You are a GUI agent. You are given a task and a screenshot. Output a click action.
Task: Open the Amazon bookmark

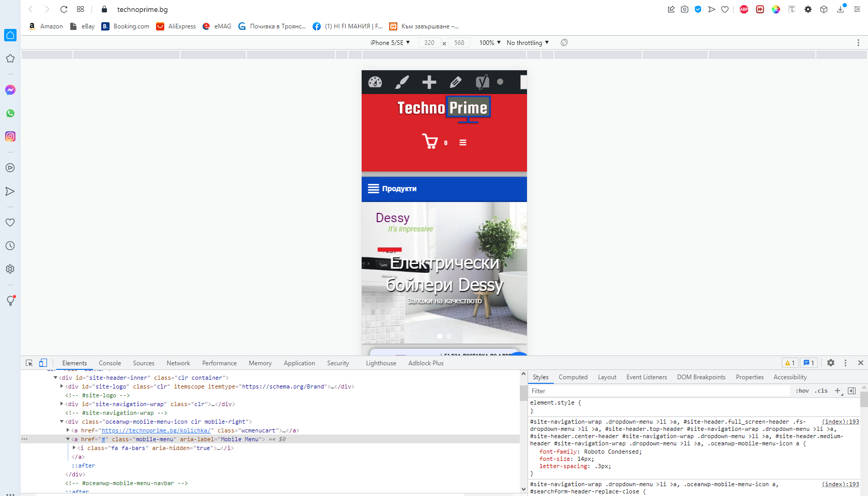coord(45,26)
